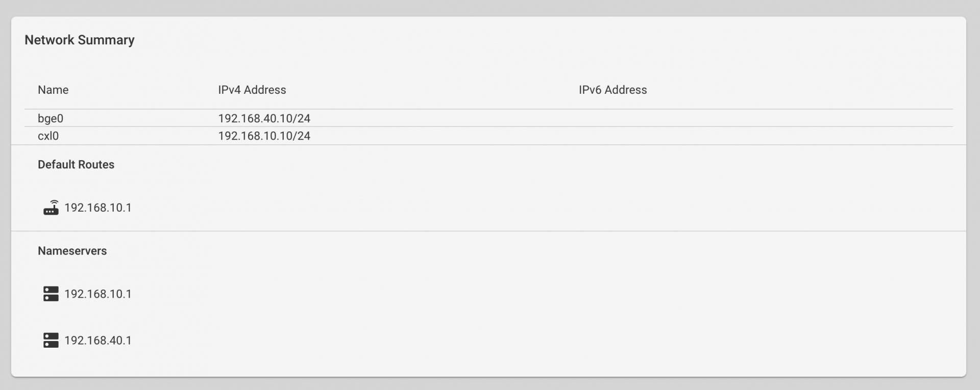Select the bge0 interface name

pyautogui.click(x=51, y=118)
